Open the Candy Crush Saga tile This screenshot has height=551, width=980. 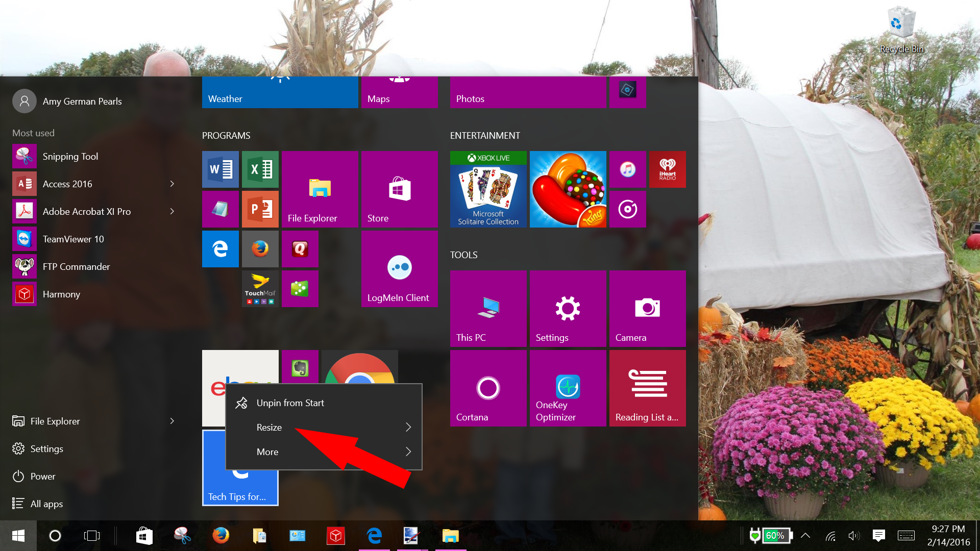tap(567, 189)
